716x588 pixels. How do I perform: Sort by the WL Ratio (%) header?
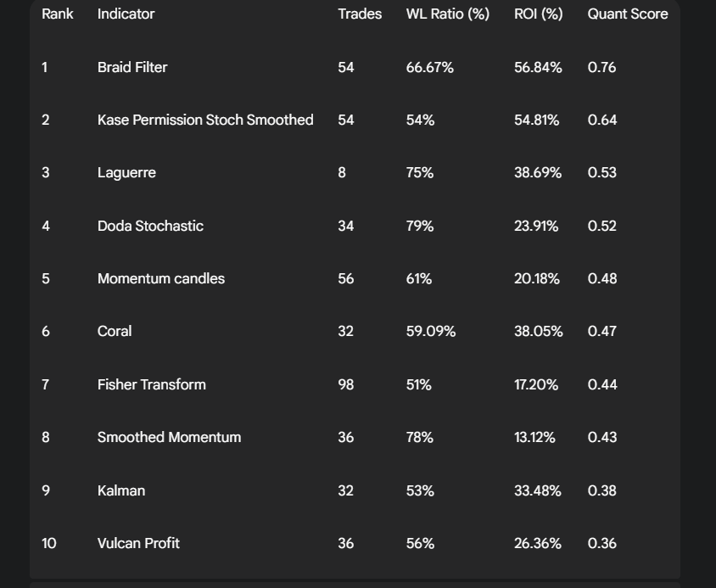(x=447, y=14)
